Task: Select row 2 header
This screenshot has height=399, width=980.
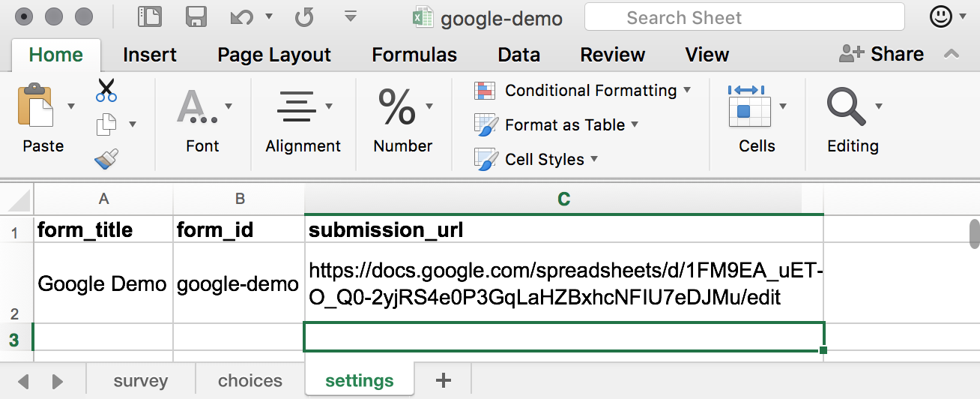Action: pyautogui.click(x=16, y=283)
